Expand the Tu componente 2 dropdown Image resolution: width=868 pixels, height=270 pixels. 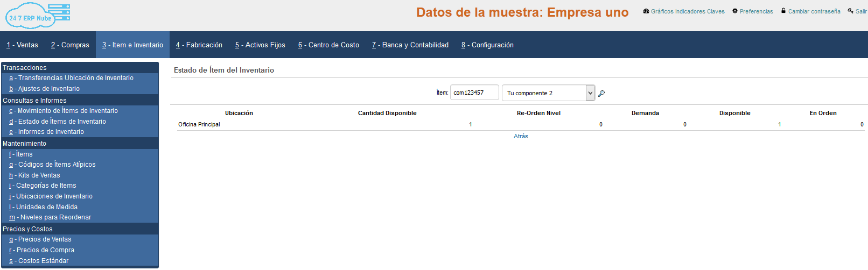coord(590,93)
